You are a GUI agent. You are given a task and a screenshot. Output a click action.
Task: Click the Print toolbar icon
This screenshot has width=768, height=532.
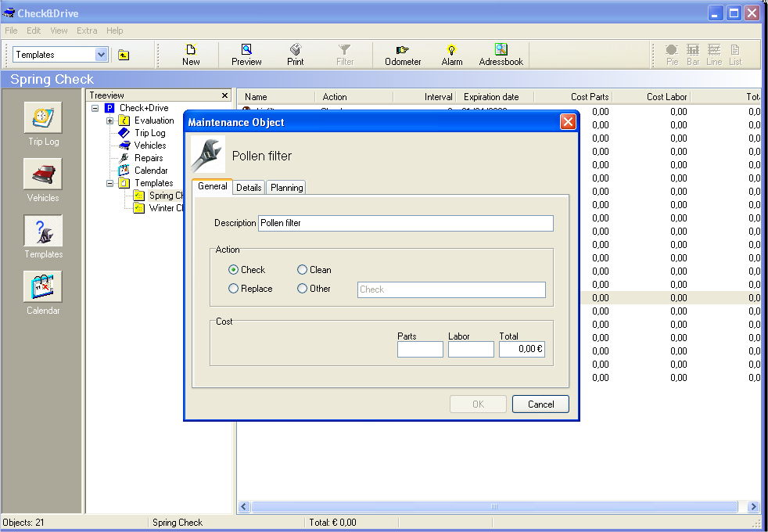click(296, 55)
